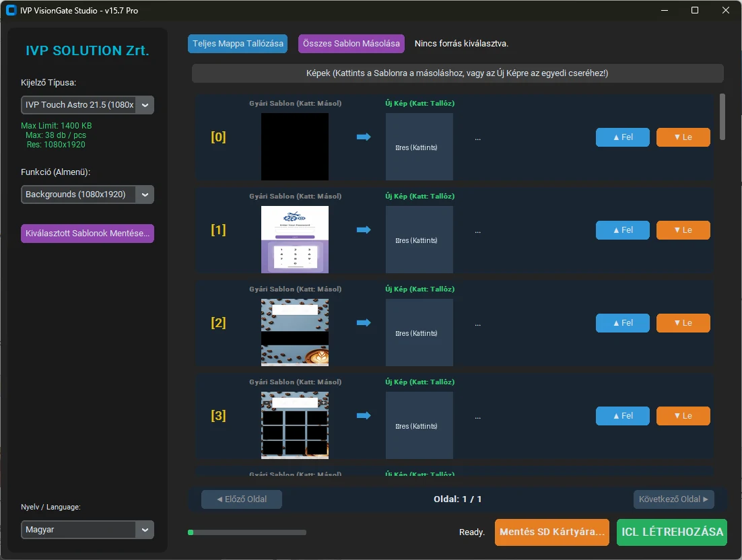The image size is (742, 560).
Task: Click the blue arrow icon in row [3]
Action: click(x=364, y=416)
